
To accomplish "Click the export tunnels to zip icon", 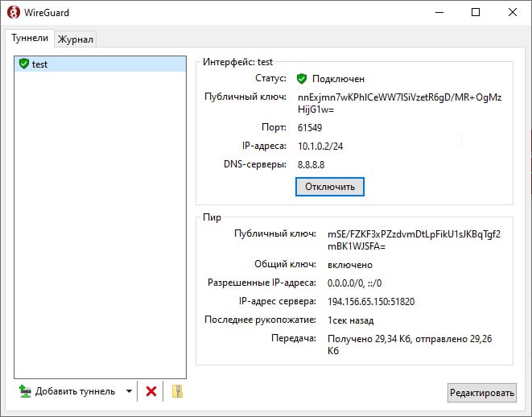I will coord(177,391).
